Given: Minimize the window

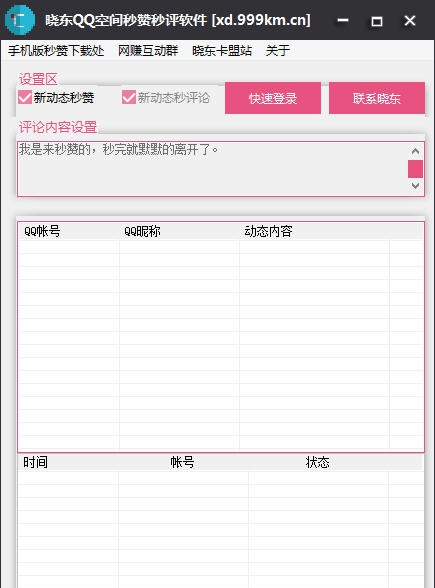Looking at the screenshot, I should click(343, 20).
